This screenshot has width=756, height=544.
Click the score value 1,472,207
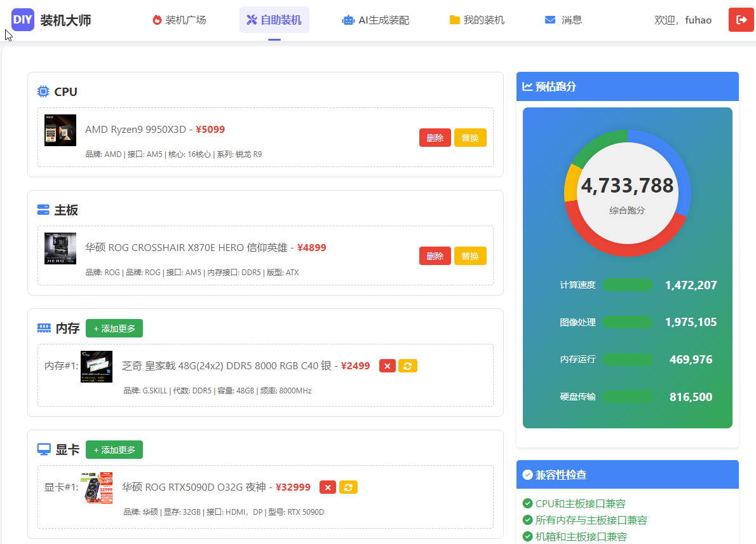691,285
